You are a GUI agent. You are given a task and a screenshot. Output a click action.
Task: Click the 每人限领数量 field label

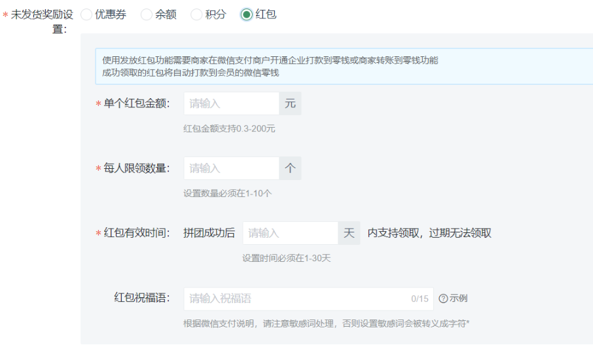point(137,168)
